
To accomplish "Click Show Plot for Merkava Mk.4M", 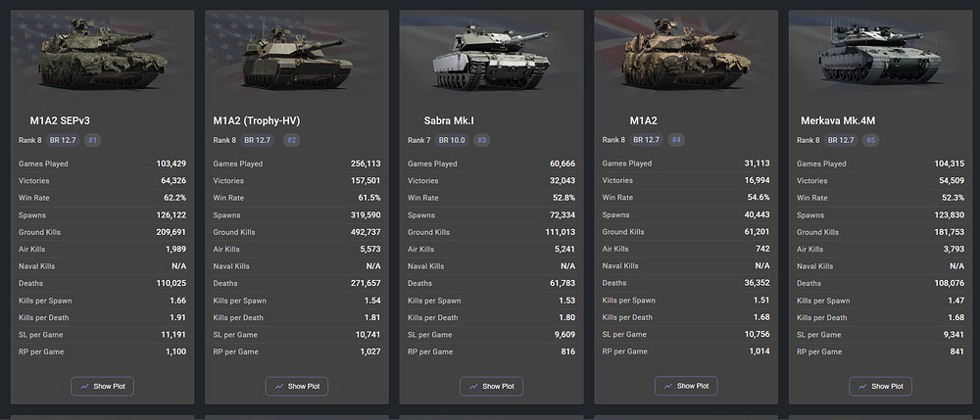I will pos(880,386).
